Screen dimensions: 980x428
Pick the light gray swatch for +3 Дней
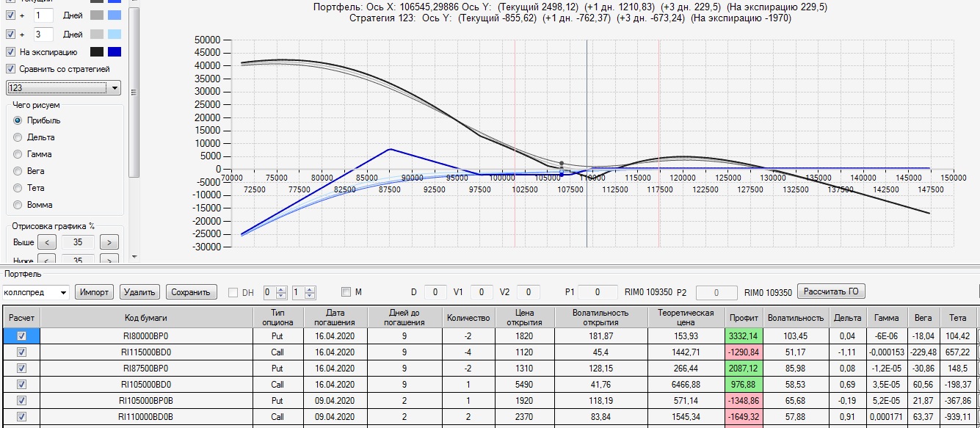click(x=96, y=34)
